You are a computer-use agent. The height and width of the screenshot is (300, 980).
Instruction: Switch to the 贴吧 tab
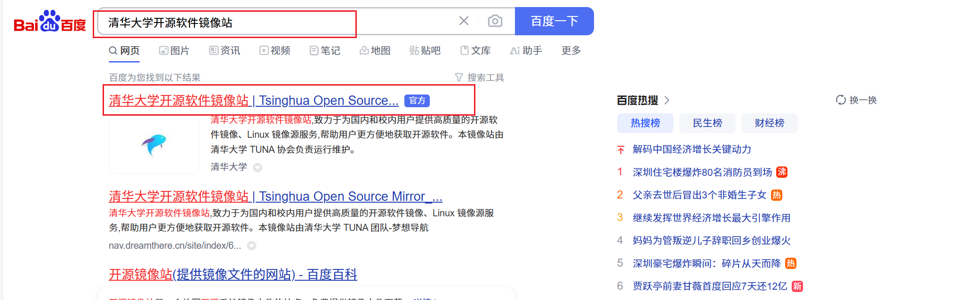pos(425,50)
